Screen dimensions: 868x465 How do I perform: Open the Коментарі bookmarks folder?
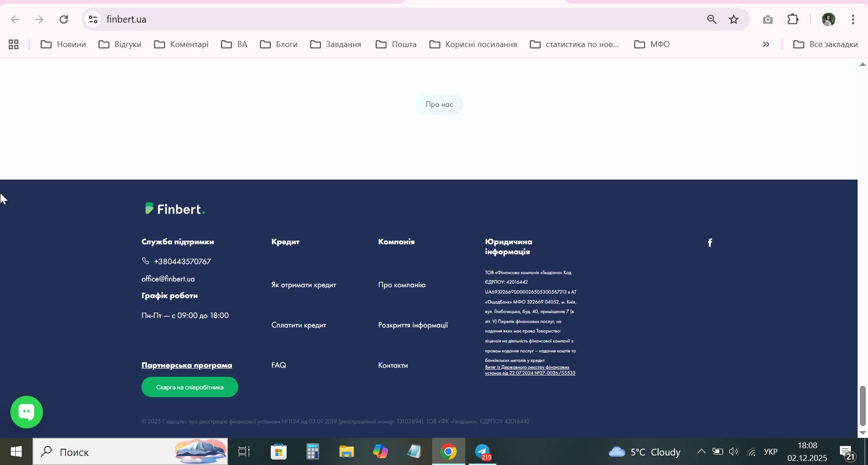tap(181, 44)
